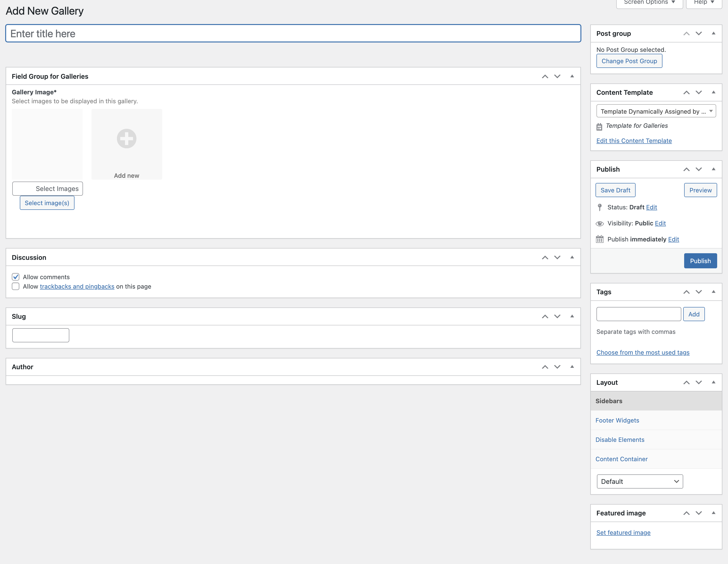Move Post group panel up

[x=686, y=33]
